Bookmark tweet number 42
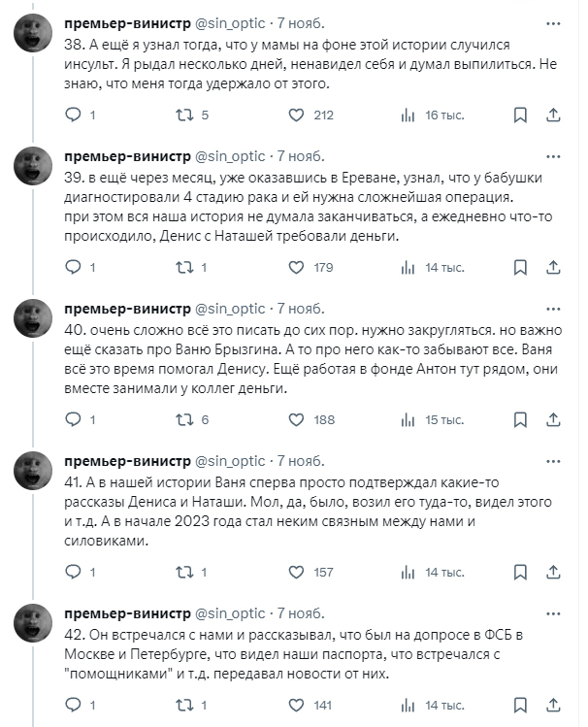The image size is (588, 727). pyautogui.click(x=520, y=706)
